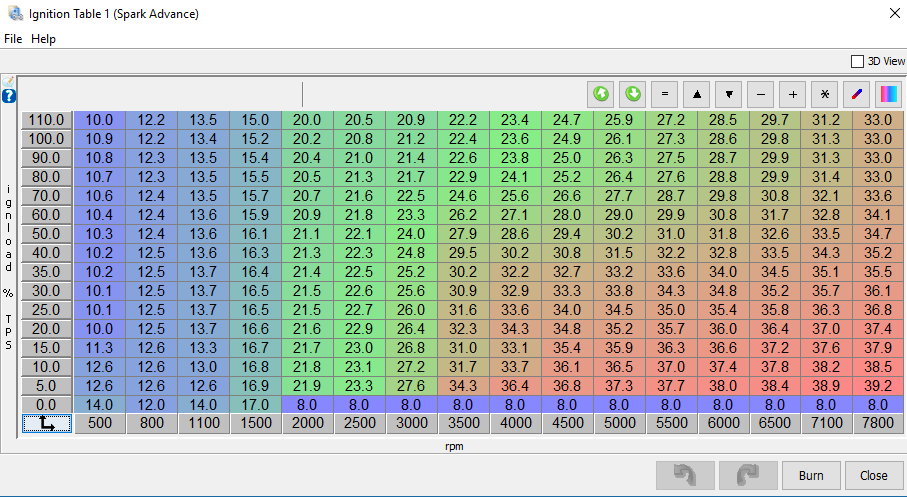Select the 5500 rpm column header
The width and height of the screenshot is (907, 497).
(671, 424)
